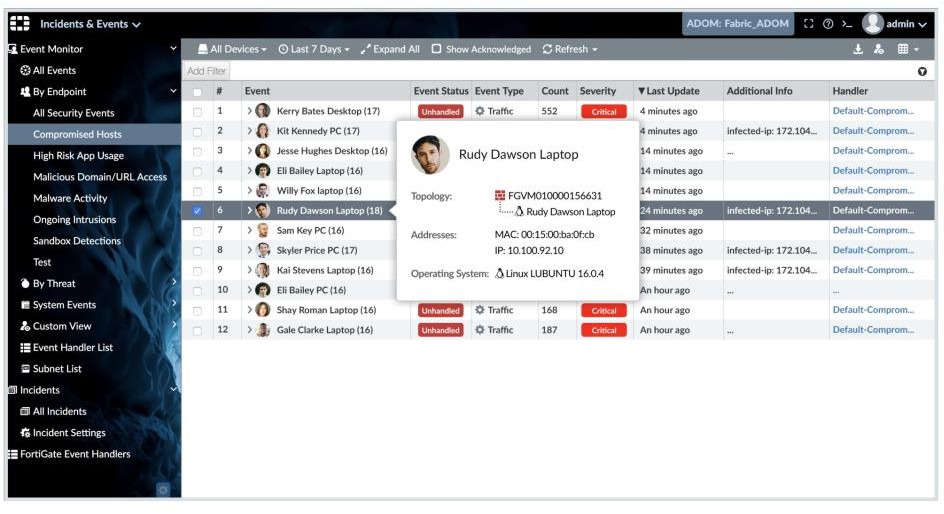The height and width of the screenshot is (514, 944).
Task: Click the filter funnel icon
Action: [x=922, y=71]
